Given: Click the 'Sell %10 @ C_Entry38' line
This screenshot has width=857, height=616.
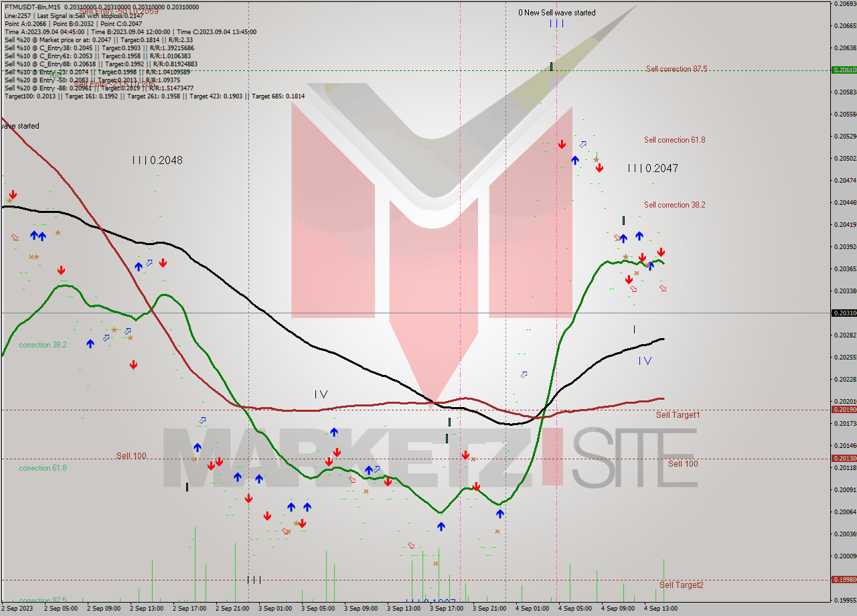Looking at the screenshot, I should pos(99,48).
